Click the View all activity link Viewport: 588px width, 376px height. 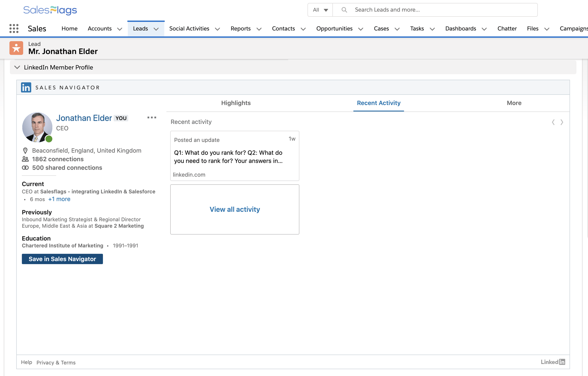pos(234,209)
